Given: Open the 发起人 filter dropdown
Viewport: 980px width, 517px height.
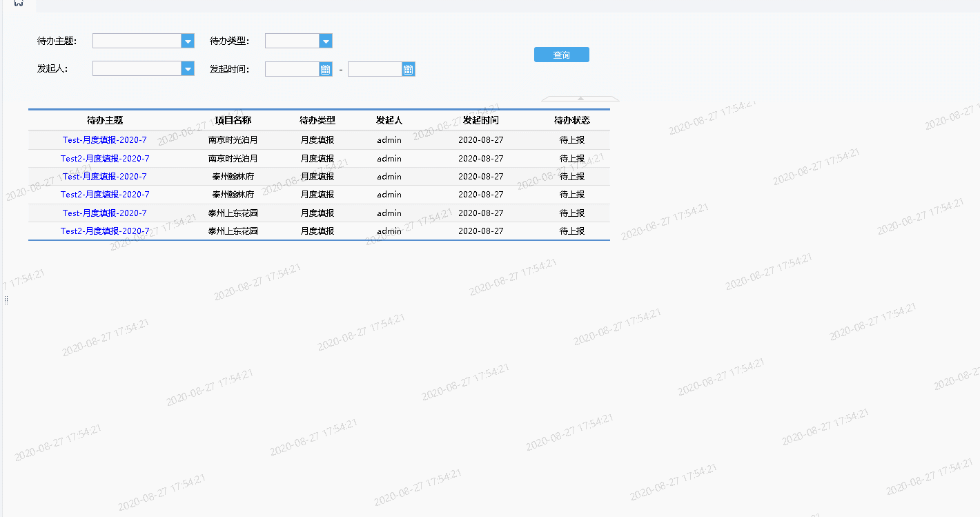Looking at the screenshot, I should pyautogui.click(x=188, y=69).
